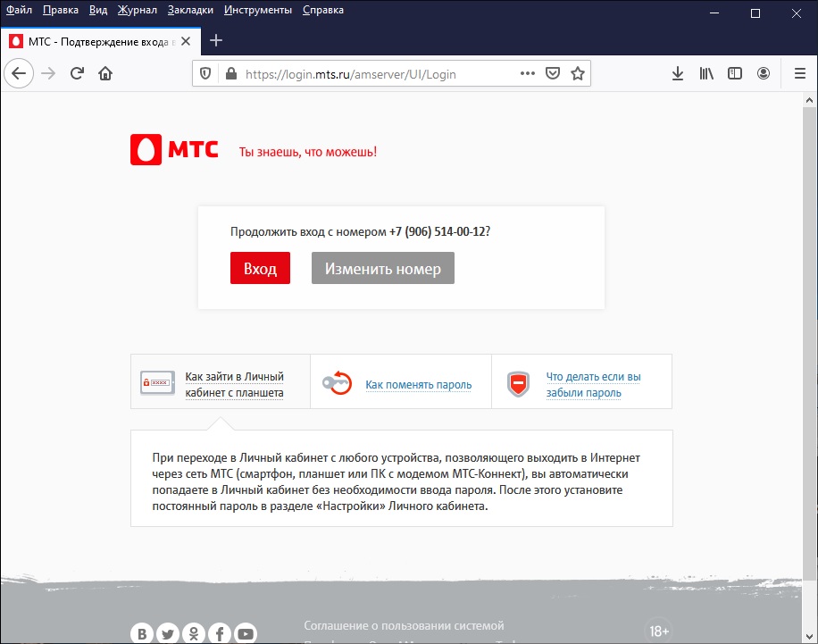Open the browser home page

105,73
